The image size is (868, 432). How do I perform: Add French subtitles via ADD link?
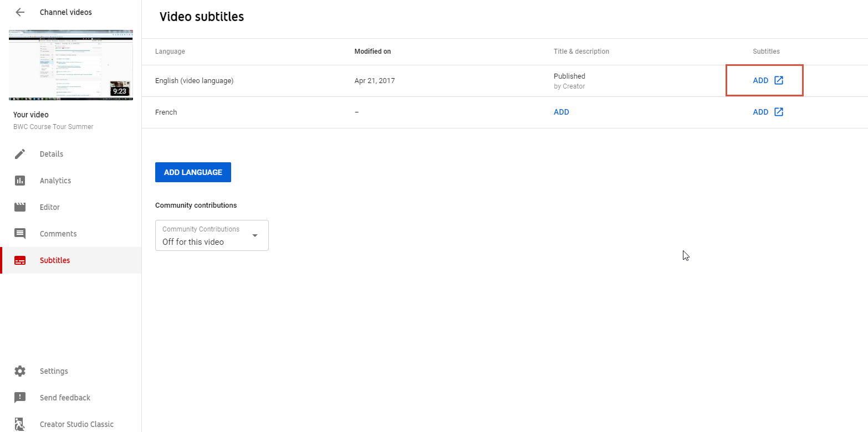click(760, 112)
